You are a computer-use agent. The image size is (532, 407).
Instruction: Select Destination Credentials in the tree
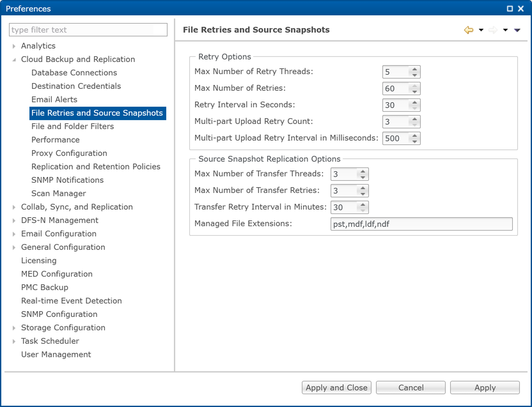(x=76, y=86)
